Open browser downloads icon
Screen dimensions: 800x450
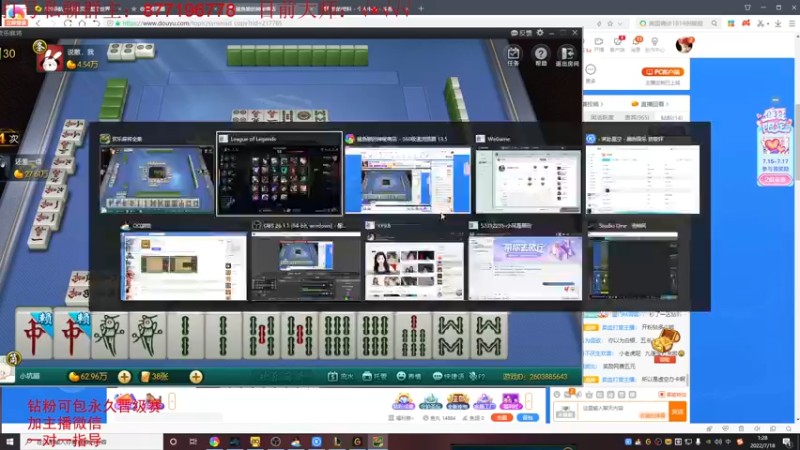[778, 23]
